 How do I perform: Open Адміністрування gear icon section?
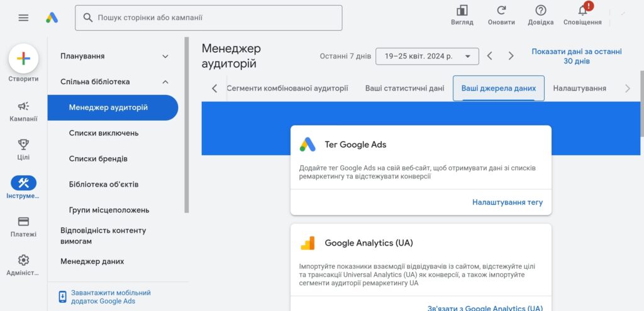23,264
